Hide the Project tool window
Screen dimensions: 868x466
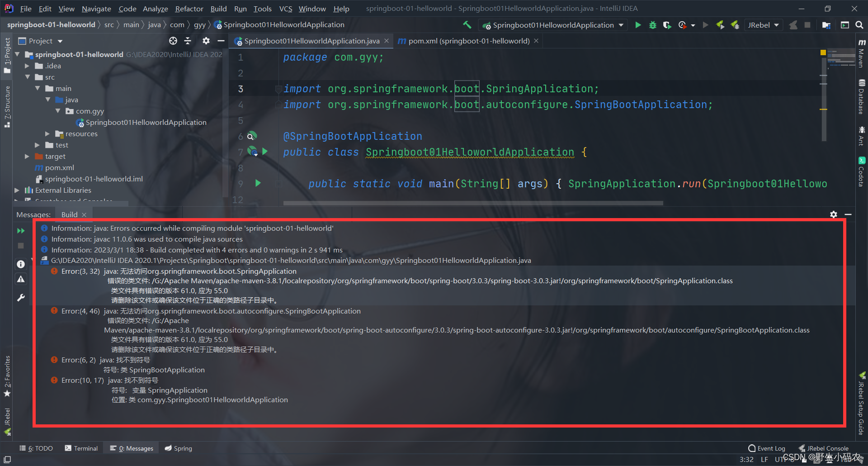[x=221, y=41]
